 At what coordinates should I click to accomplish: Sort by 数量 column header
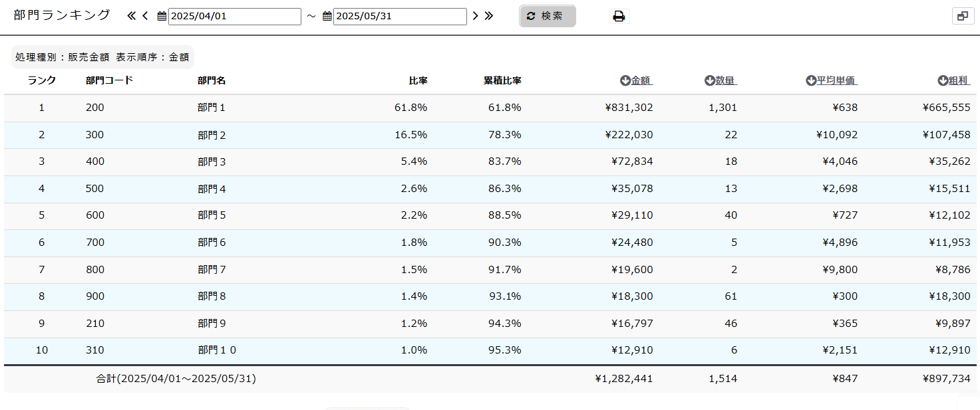point(721,81)
